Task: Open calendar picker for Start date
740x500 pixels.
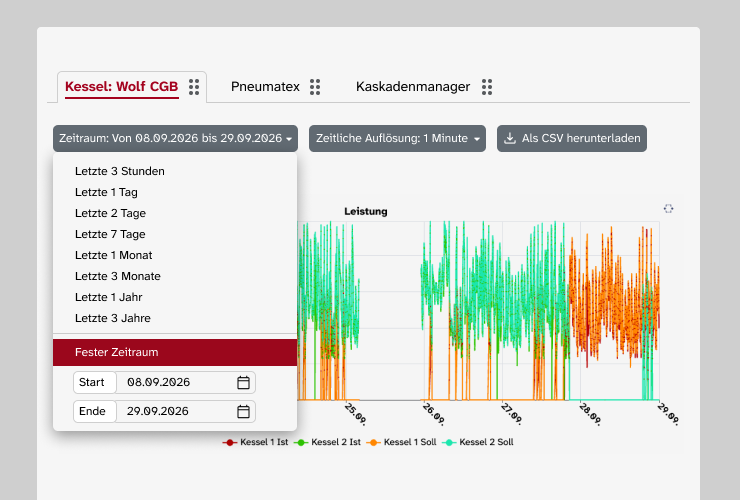Action: pos(243,382)
